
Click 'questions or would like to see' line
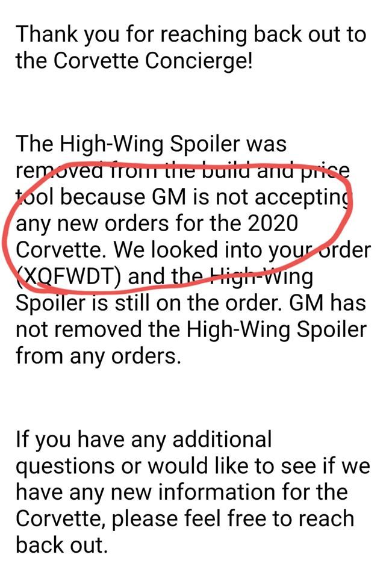[x=193, y=466]
